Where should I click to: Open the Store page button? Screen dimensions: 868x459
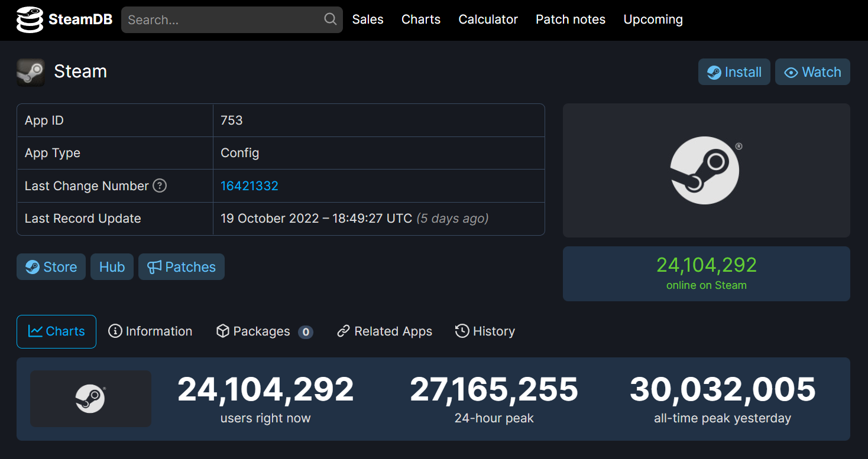click(x=51, y=267)
